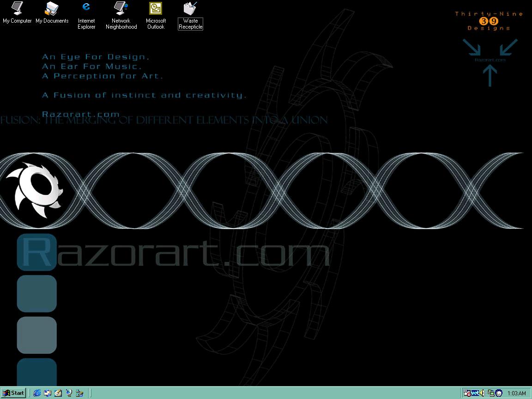Select the Network Neighborhood desktop icon

click(x=121, y=8)
